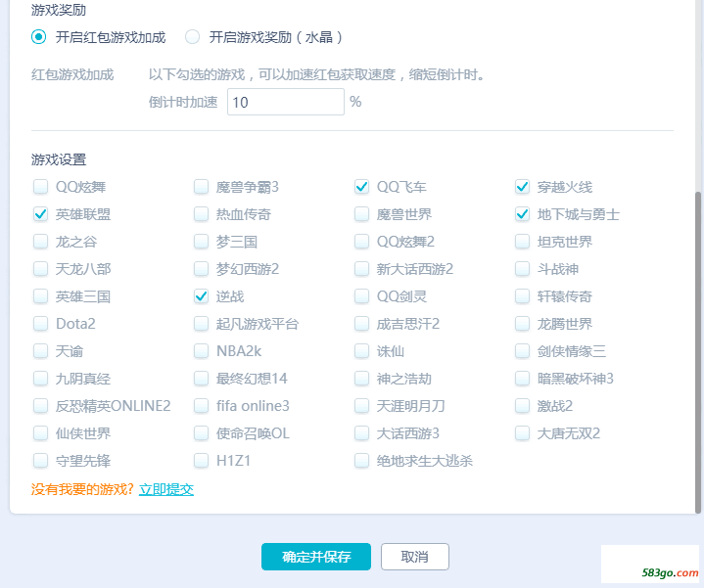
Task: Check the 龙之谷 checkbox
Action: (x=41, y=242)
